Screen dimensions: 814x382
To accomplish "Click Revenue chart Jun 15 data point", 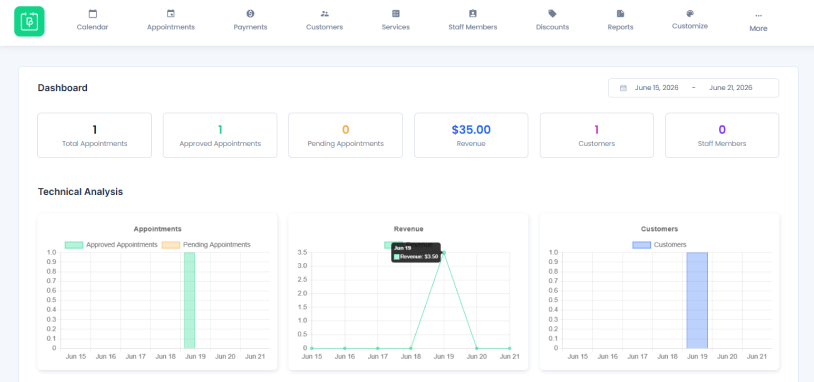I will coord(311,348).
